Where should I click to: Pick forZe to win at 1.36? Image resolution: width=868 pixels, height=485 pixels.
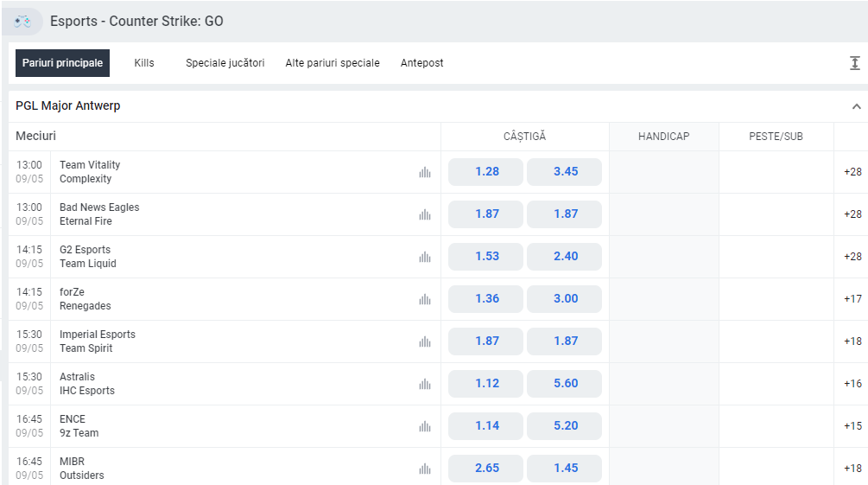point(485,299)
